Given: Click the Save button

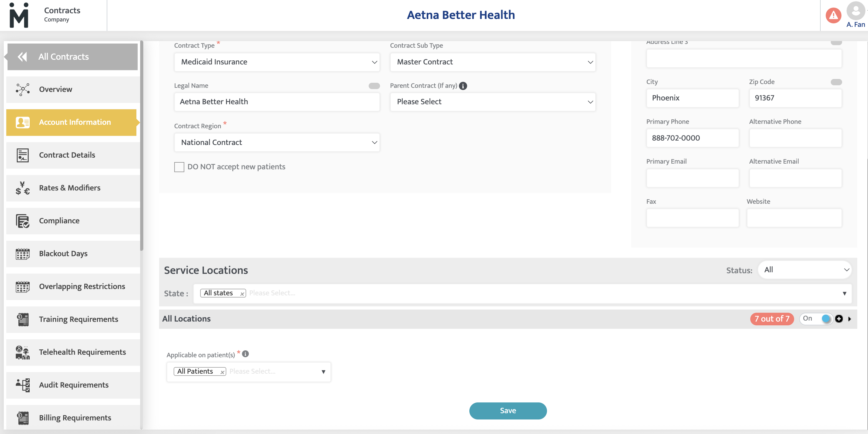Looking at the screenshot, I should pyautogui.click(x=508, y=411).
